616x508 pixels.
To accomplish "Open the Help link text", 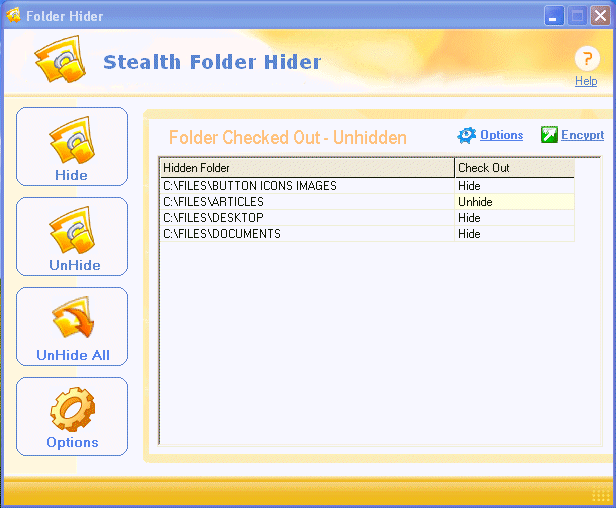I will (586, 81).
